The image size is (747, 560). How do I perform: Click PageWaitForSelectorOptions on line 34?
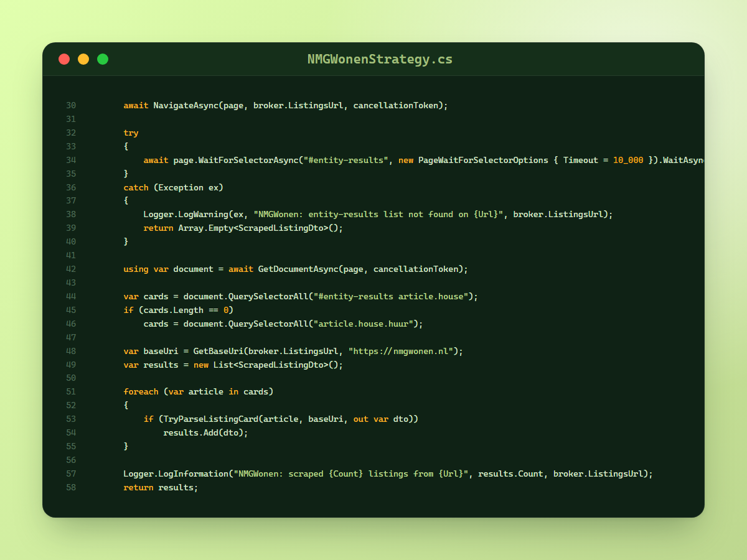pyautogui.click(x=483, y=160)
